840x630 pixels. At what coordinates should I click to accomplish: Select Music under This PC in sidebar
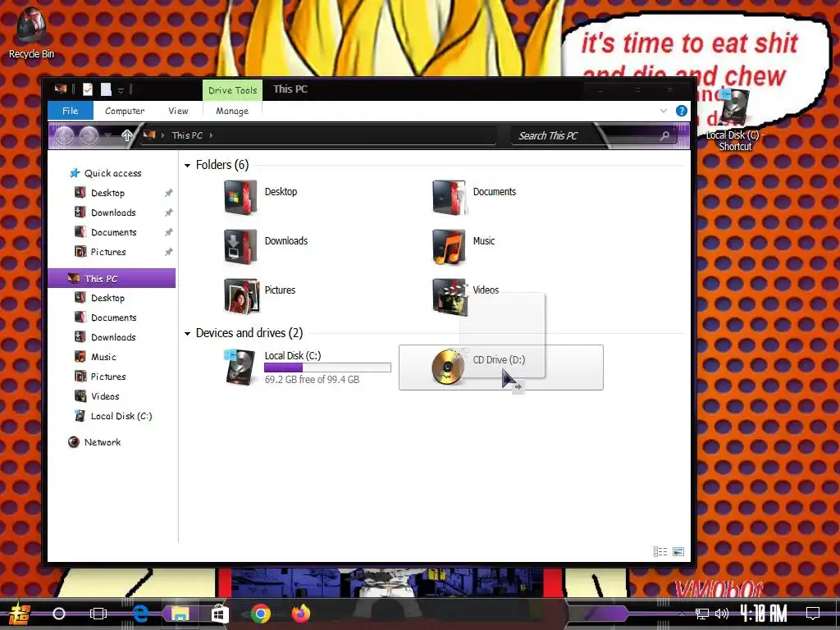click(x=103, y=357)
